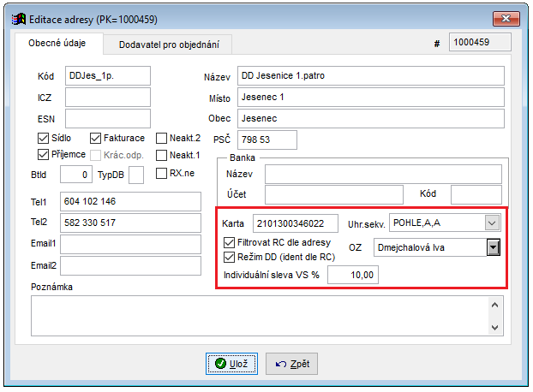Check the RX.ne checkbox
Viewport: 533px width, 392px height.
click(162, 173)
